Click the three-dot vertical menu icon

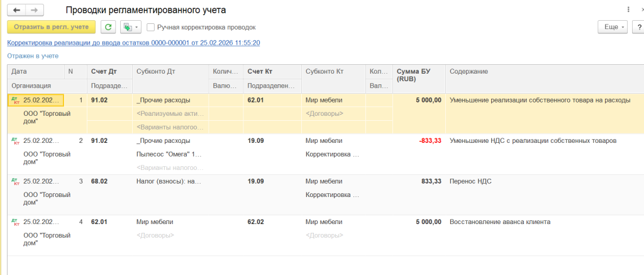pos(628,10)
